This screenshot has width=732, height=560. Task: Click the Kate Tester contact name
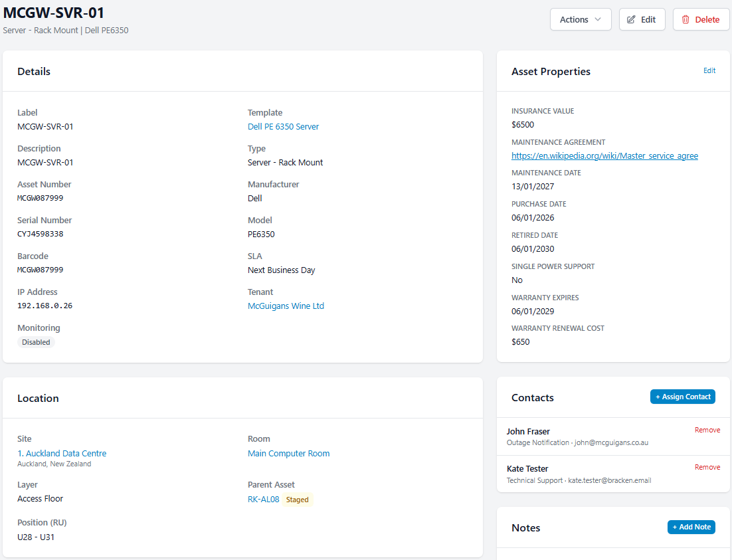pyautogui.click(x=527, y=469)
